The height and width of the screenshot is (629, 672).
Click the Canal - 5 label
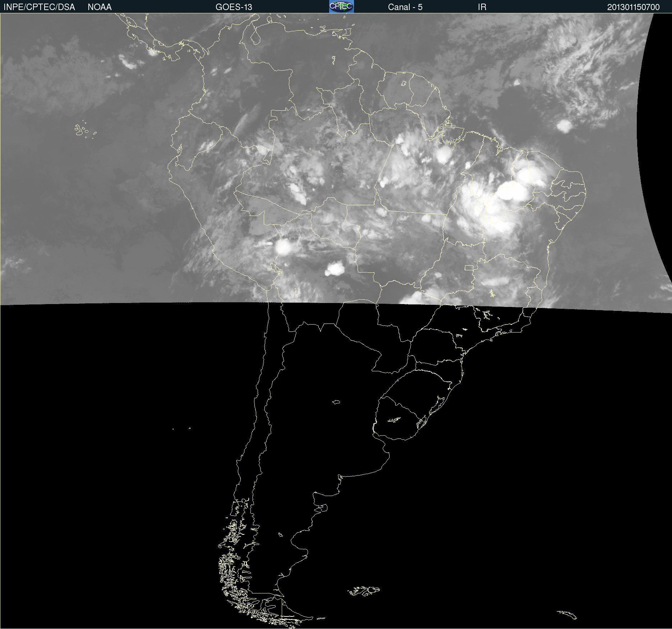click(405, 7)
